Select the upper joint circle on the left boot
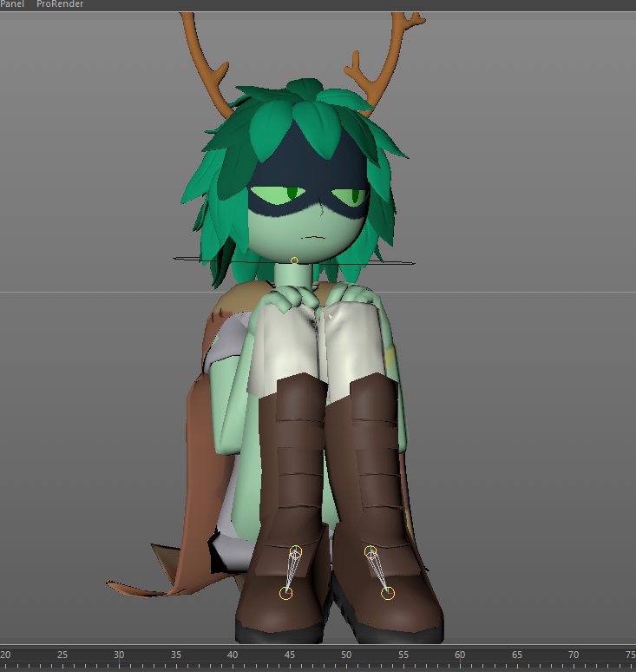Viewport: 636px width, 672px height. point(296,551)
